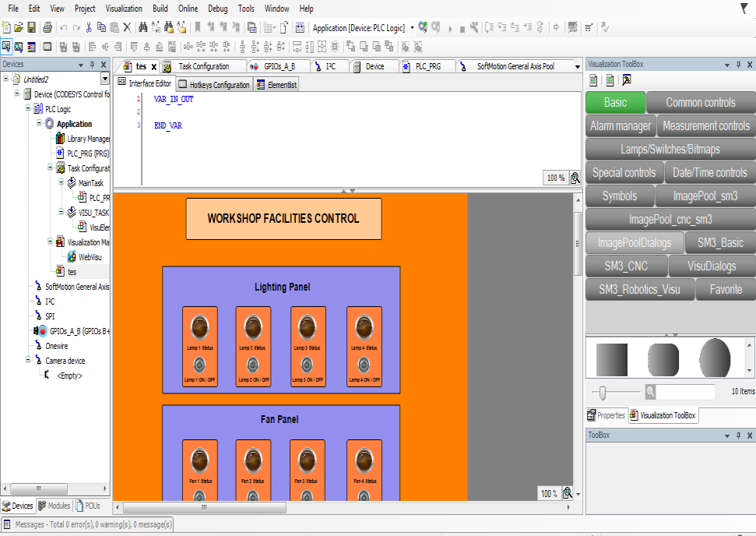Open the Library Manager in device tree
756x536 pixels.
(x=87, y=139)
